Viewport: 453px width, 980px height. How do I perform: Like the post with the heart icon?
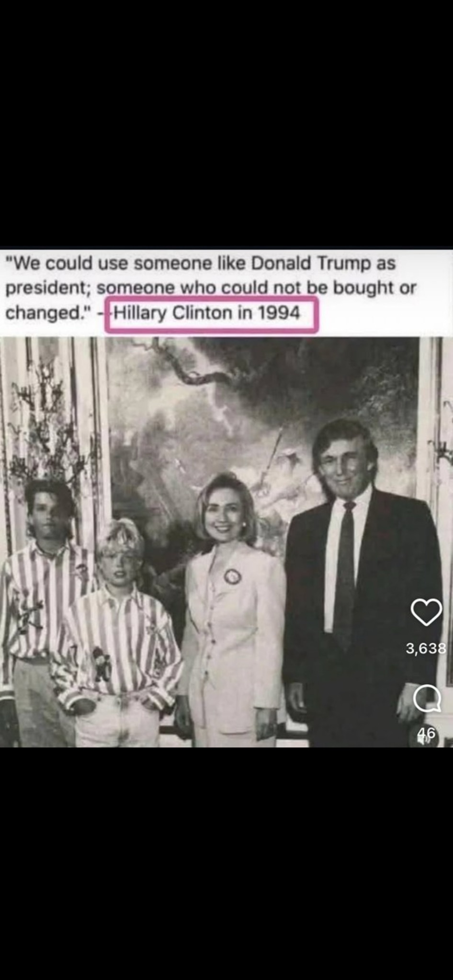(x=426, y=612)
